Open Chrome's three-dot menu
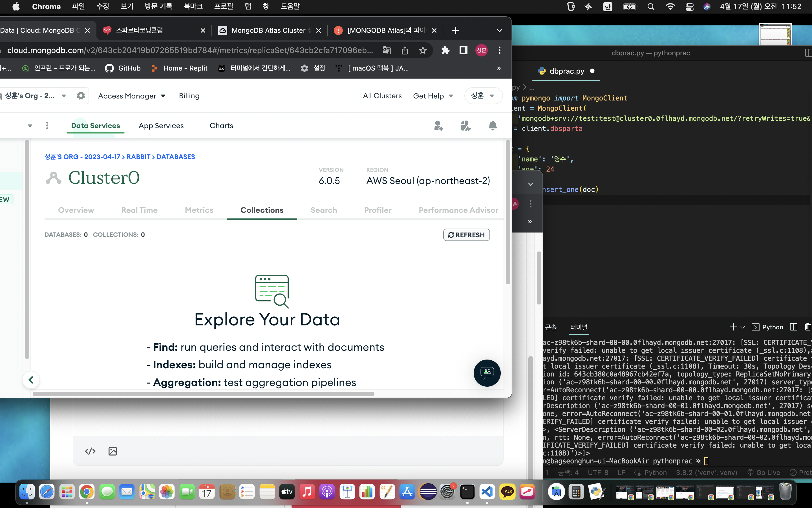 (500, 51)
